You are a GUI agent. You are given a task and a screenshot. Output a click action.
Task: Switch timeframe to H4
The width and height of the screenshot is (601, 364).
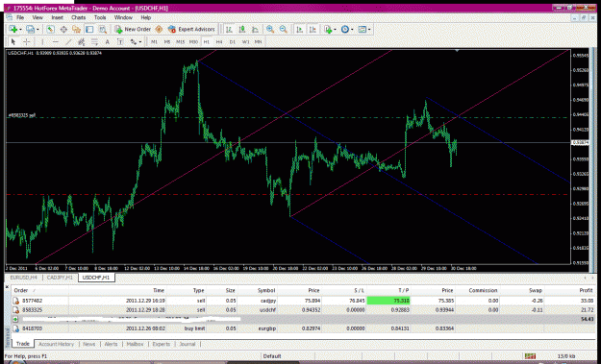click(x=219, y=41)
